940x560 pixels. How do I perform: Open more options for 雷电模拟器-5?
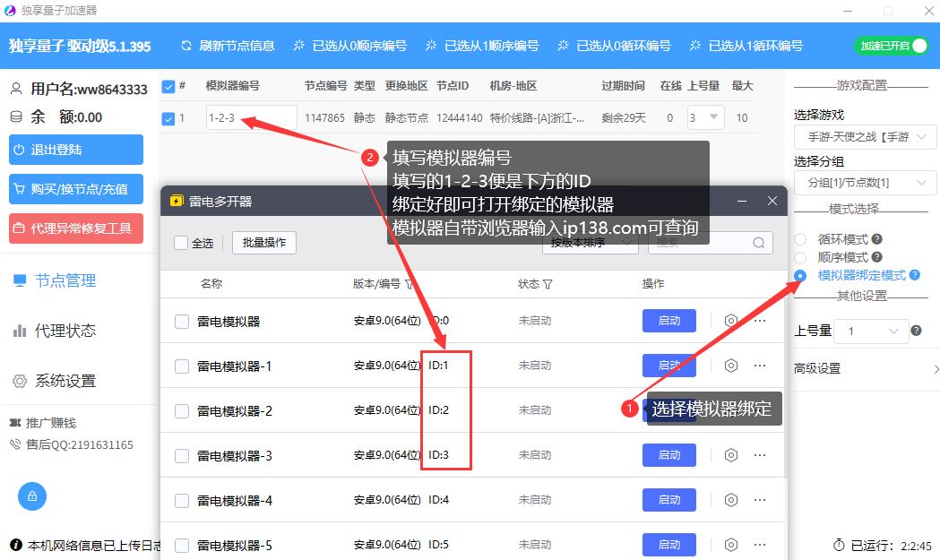(760, 545)
